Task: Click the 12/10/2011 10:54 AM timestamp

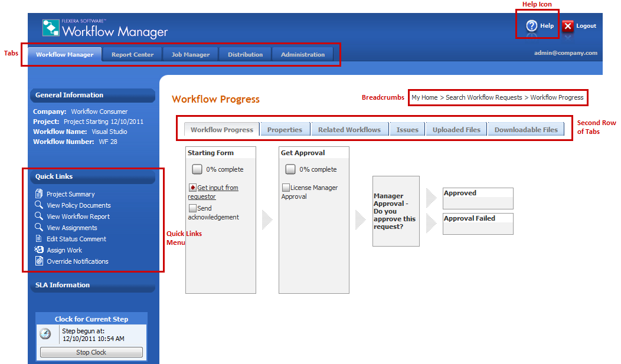Action: coord(93,339)
